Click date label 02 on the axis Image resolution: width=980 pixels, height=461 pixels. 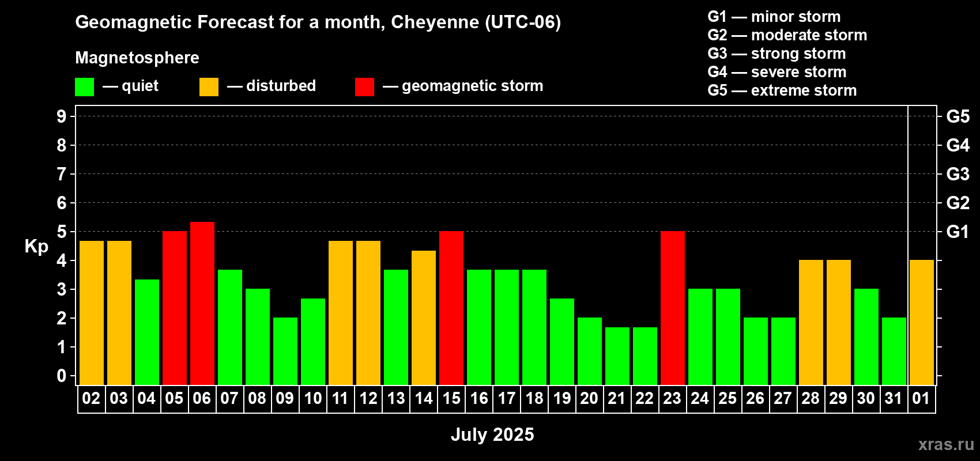click(91, 398)
